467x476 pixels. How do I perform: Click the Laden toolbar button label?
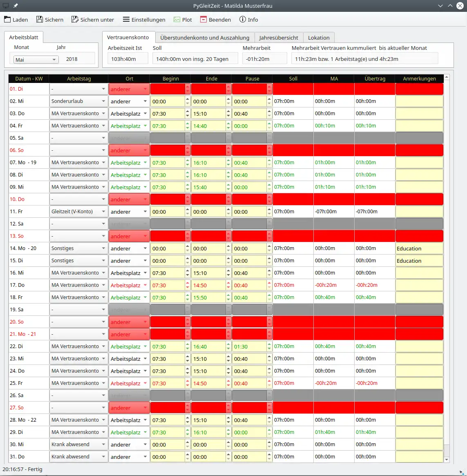(20, 20)
